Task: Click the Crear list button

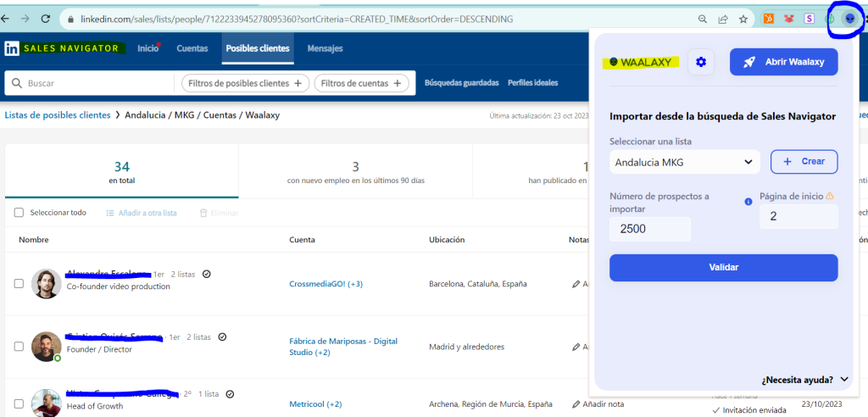Action: point(804,162)
